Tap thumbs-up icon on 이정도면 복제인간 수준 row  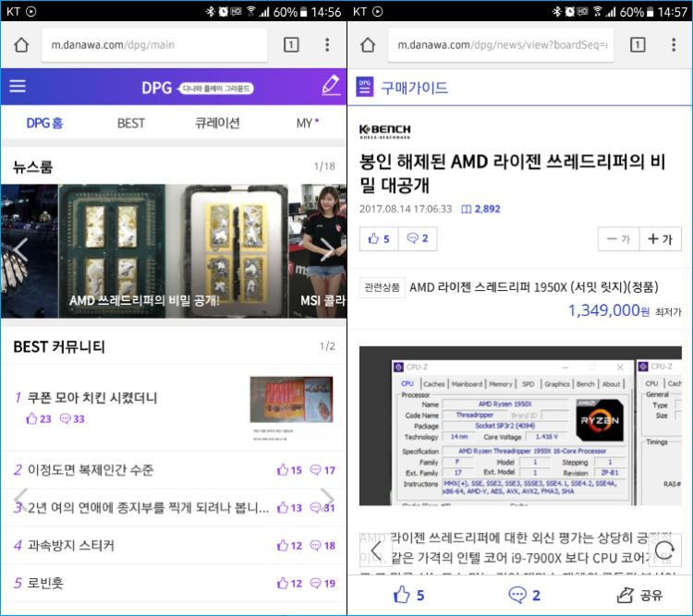coord(283,470)
